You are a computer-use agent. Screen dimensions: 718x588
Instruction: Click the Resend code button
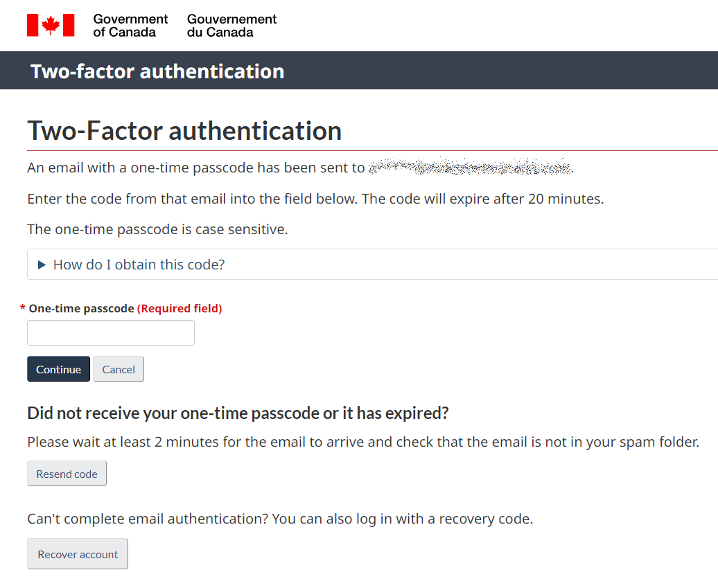pyautogui.click(x=67, y=474)
